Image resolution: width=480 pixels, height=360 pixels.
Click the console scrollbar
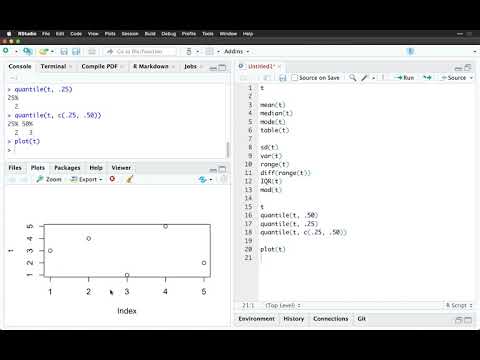coord(228,150)
